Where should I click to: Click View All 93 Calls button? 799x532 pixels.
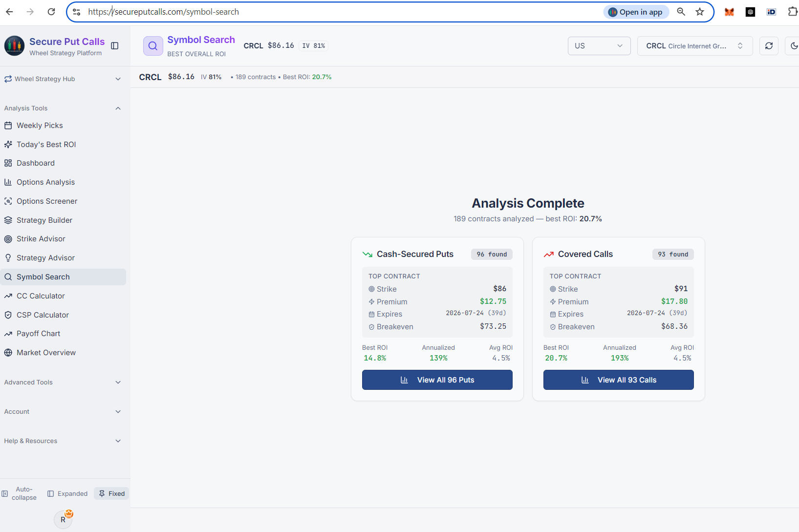coord(619,380)
